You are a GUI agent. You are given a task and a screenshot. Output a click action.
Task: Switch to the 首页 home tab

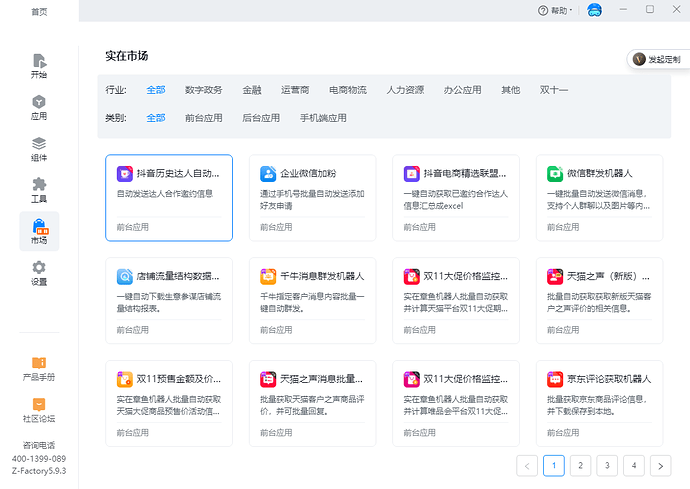point(39,11)
